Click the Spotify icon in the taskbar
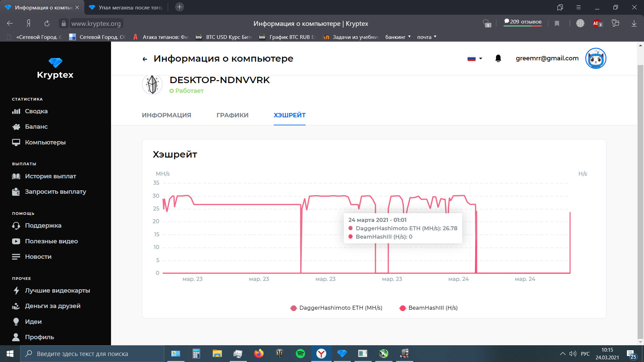The image size is (644, 362). (300, 354)
